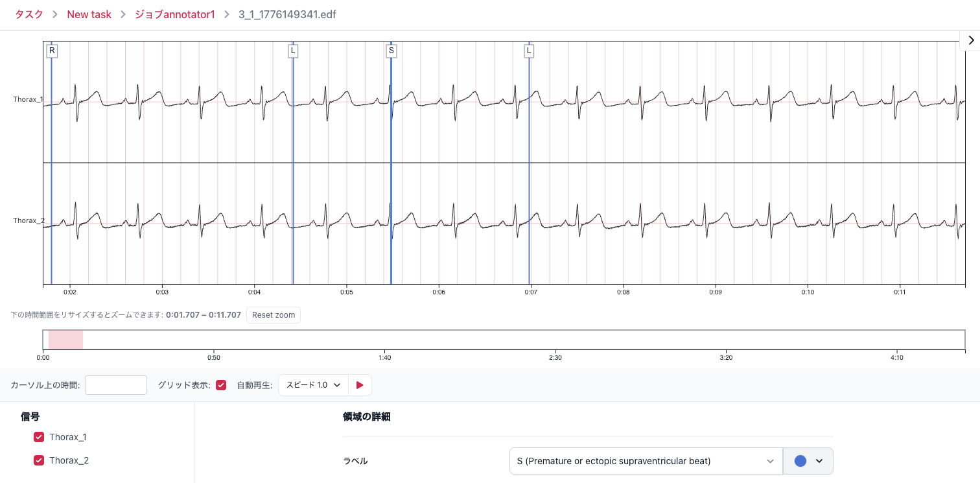Toggle the グリッド表示 checkbox
The width and height of the screenshot is (980, 483).
221,385
